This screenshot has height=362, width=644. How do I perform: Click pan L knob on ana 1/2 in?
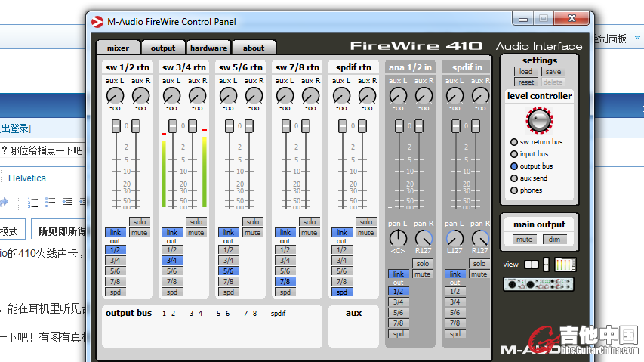(398, 238)
